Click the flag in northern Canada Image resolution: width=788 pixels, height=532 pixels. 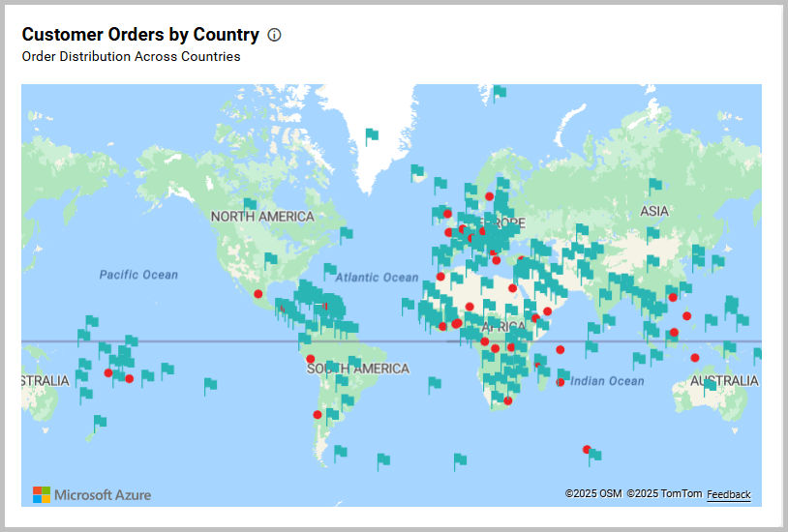point(250,204)
